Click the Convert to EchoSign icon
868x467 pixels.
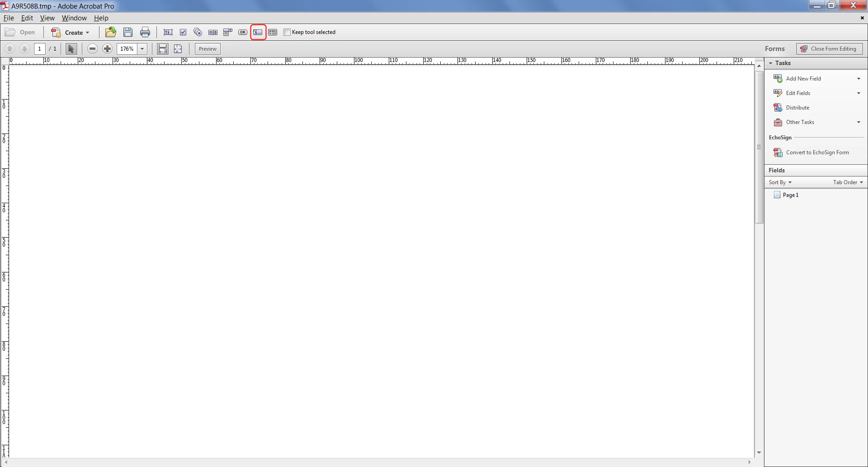click(778, 152)
